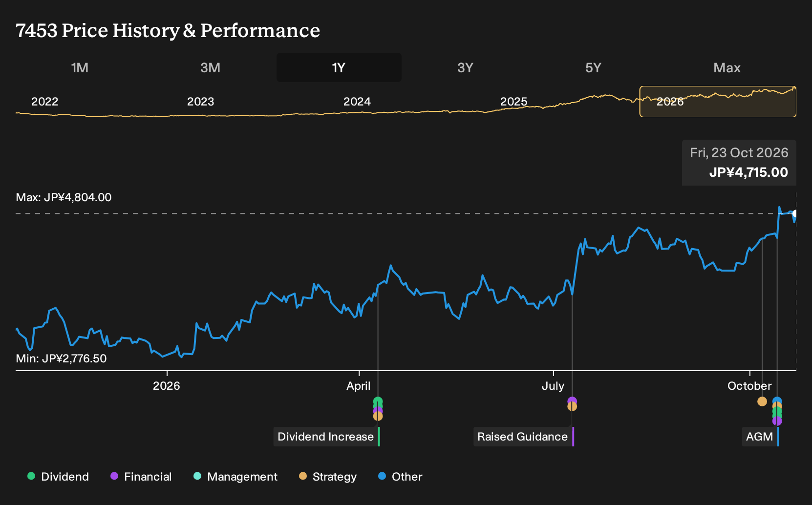Click 2024 on the overview timeline
The height and width of the screenshot is (505, 812).
(357, 102)
